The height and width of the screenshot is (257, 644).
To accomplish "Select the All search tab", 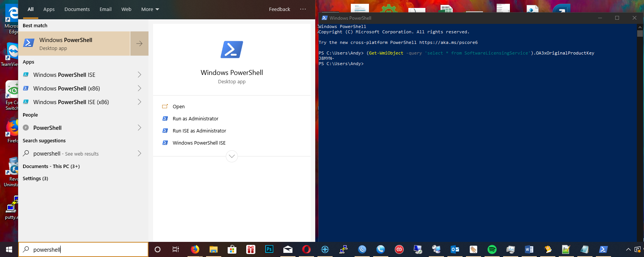I will [31, 9].
